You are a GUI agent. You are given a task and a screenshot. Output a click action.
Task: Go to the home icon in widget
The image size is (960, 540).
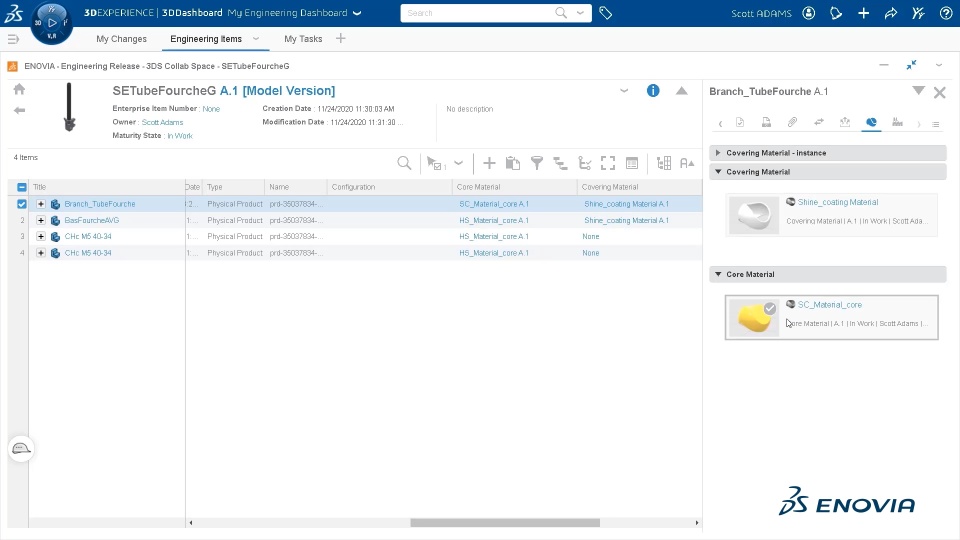tap(20, 89)
